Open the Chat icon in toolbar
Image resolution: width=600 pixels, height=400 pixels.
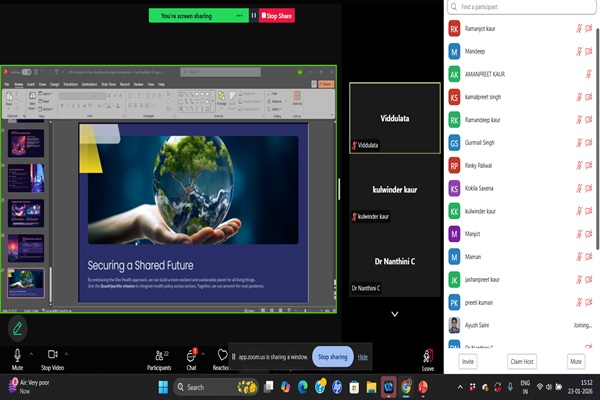pyautogui.click(x=190, y=354)
